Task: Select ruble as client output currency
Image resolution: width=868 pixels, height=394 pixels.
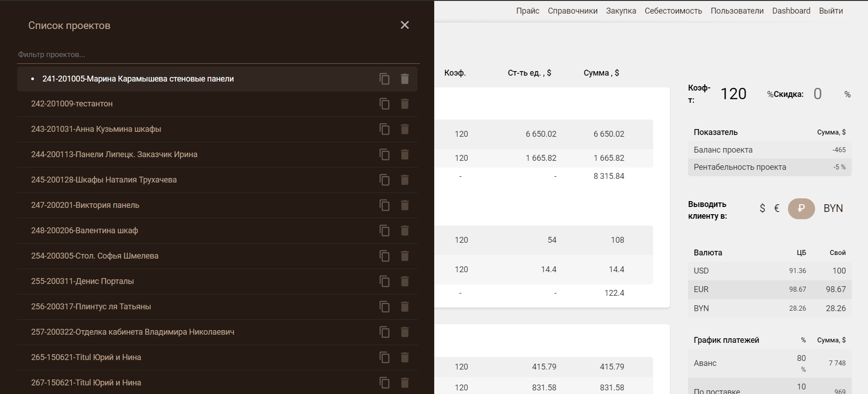Action: (801, 208)
